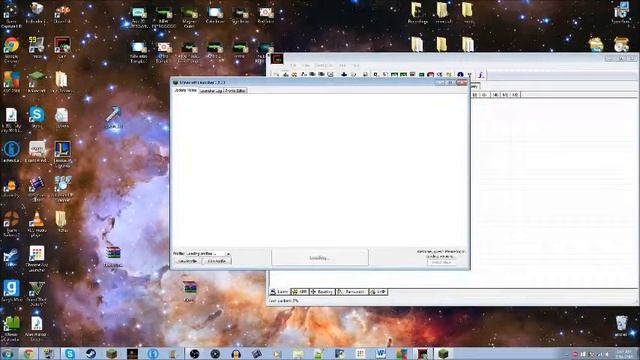This screenshot has width=640, height=360.
Task: Click the Switch User button
Action: pos(441,262)
